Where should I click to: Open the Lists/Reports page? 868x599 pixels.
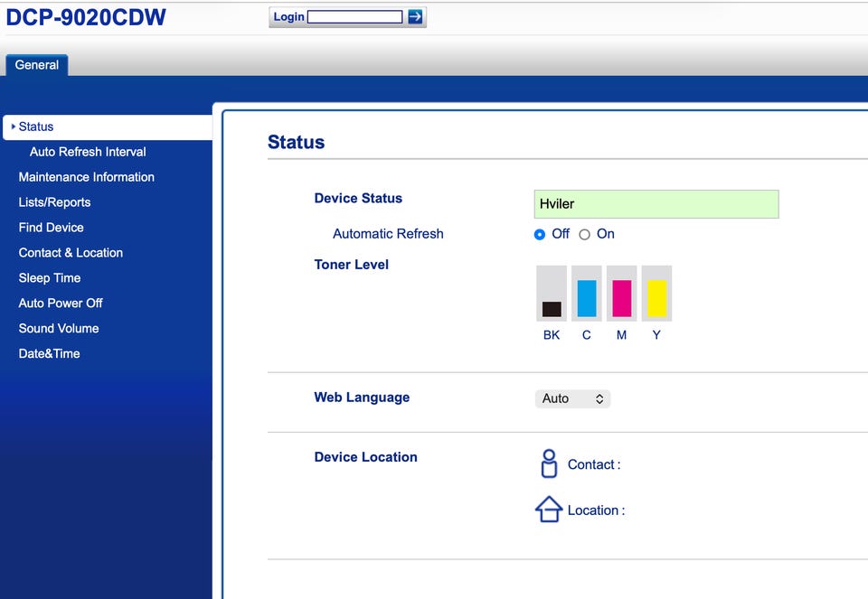(x=54, y=202)
